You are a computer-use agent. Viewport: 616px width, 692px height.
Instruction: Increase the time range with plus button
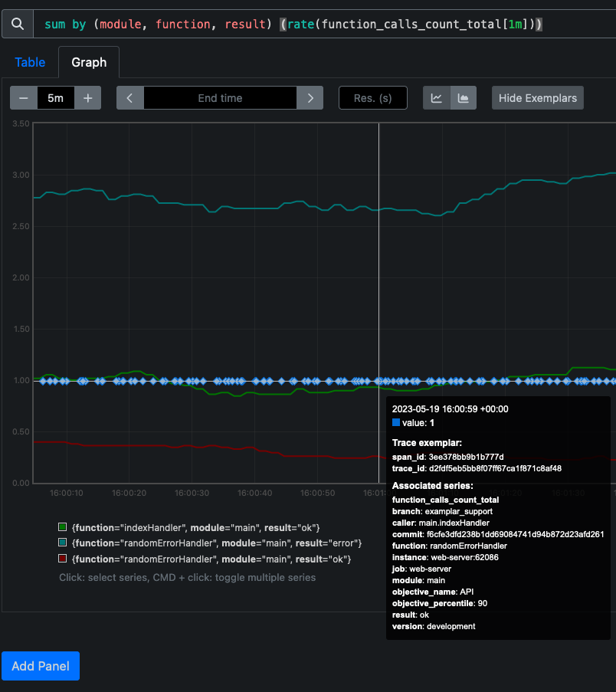(x=88, y=98)
